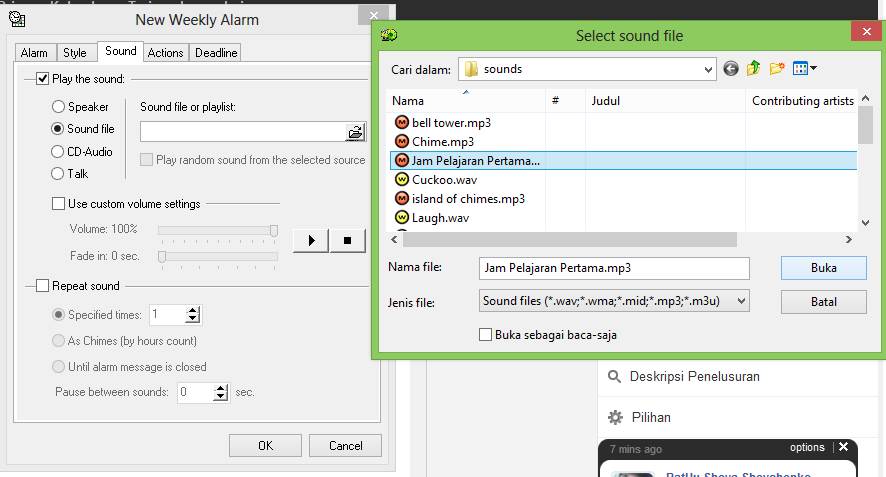Click the bell tower.mp3 file icon
This screenshot has height=477, width=886.
click(x=402, y=123)
